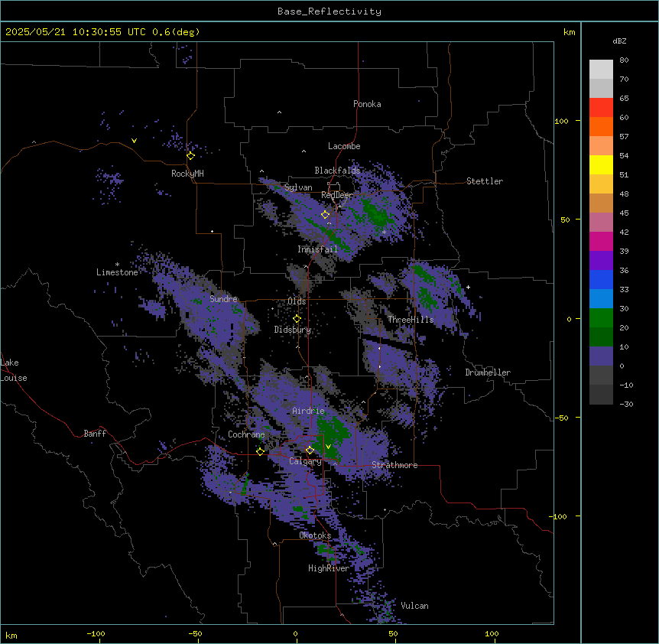659x644 pixels.
Task: Click the -30 value on the dBZ legend
Action: [626, 405]
